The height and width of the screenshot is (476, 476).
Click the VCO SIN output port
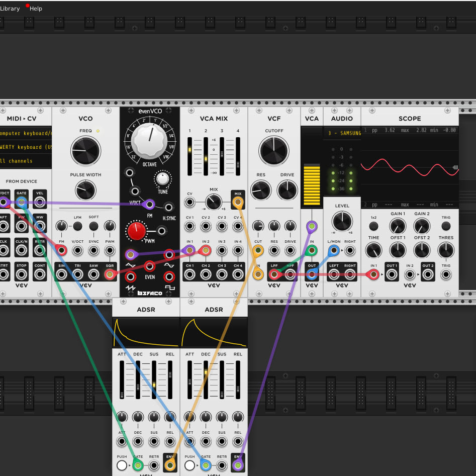coord(61,274)
